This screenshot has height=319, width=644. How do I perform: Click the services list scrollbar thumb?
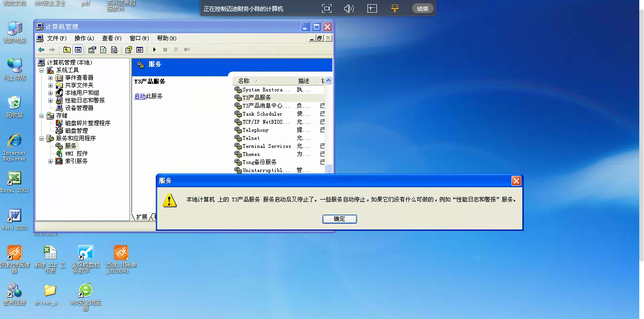point(329,169)
